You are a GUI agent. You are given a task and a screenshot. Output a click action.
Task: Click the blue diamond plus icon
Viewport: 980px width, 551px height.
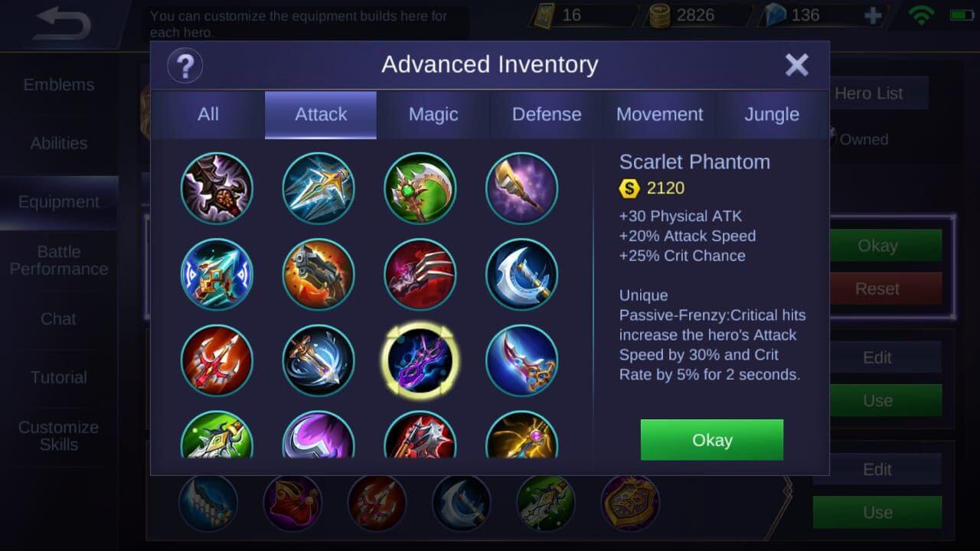point(872,15)
